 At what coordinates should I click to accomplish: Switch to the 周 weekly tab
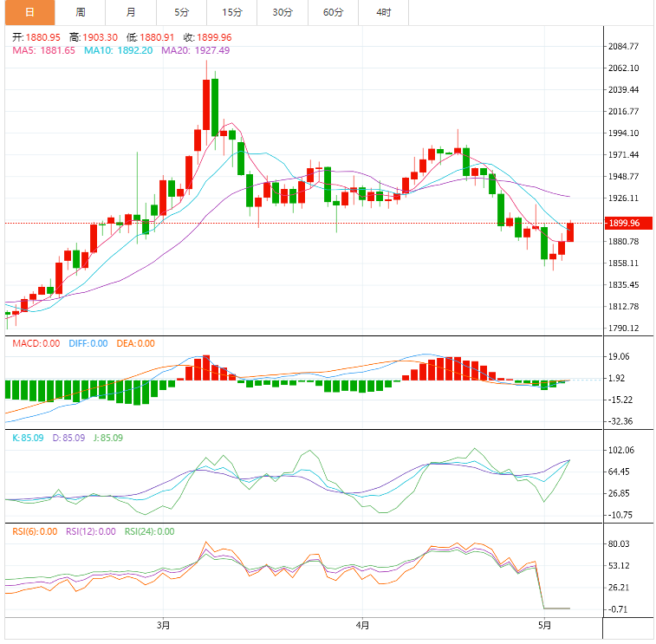point(81,12)
